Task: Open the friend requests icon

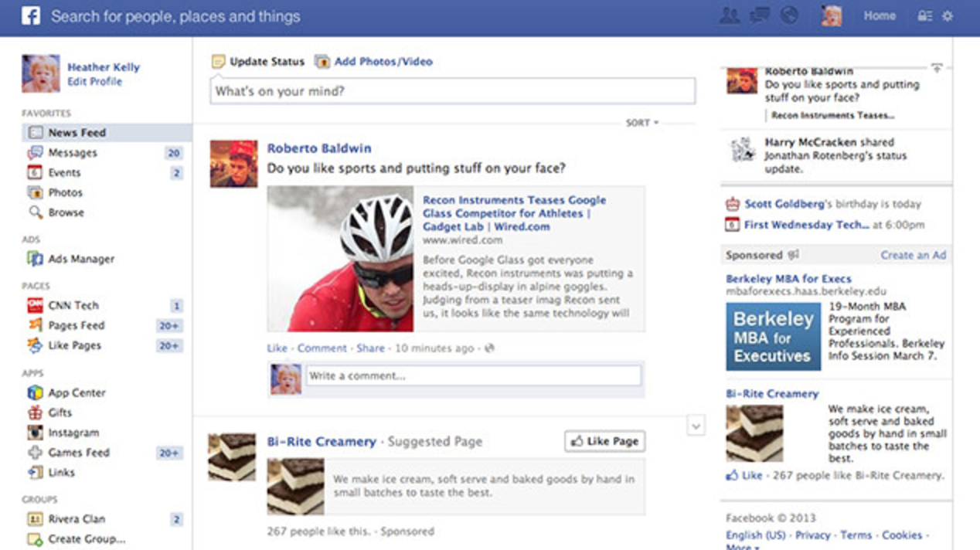Action: 729,15
